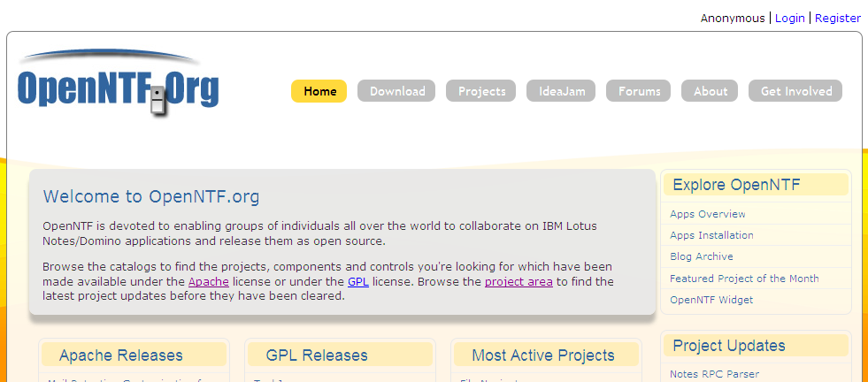
Task: Open the Projects navigation tab
Action: 481,91
